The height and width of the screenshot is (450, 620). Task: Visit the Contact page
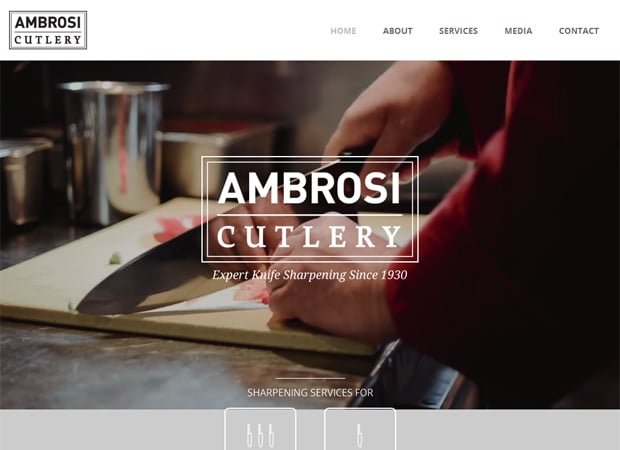coord(578,31)
